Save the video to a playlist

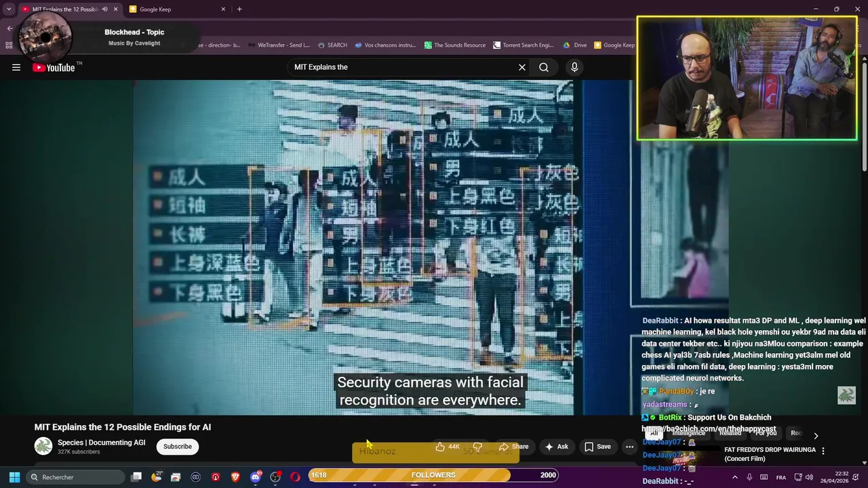597,447
